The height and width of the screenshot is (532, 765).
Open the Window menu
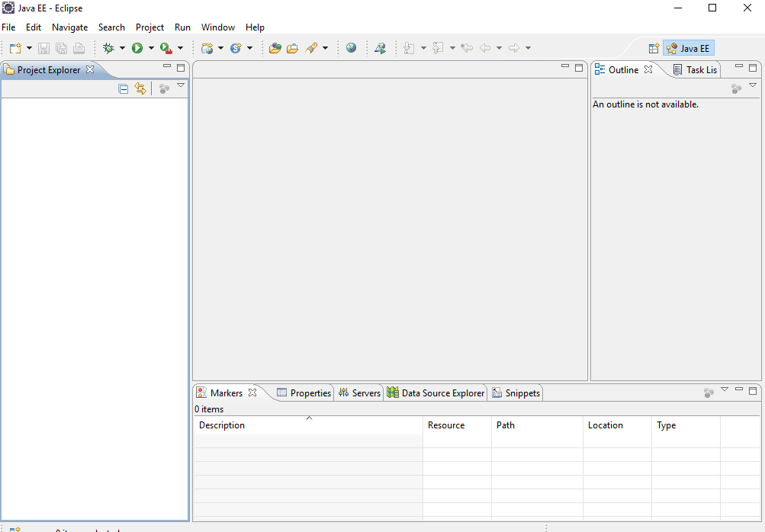218,27
